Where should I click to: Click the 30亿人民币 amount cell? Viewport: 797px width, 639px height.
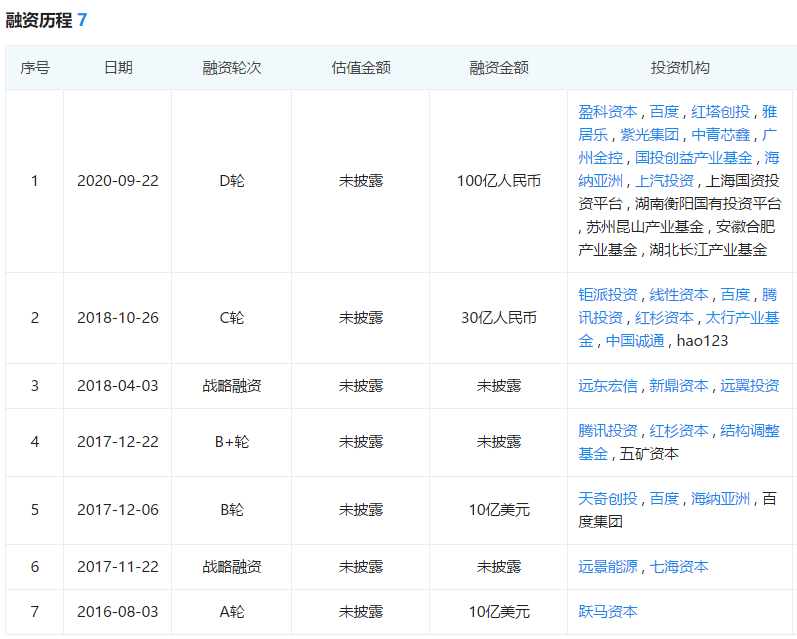(499, 318)
